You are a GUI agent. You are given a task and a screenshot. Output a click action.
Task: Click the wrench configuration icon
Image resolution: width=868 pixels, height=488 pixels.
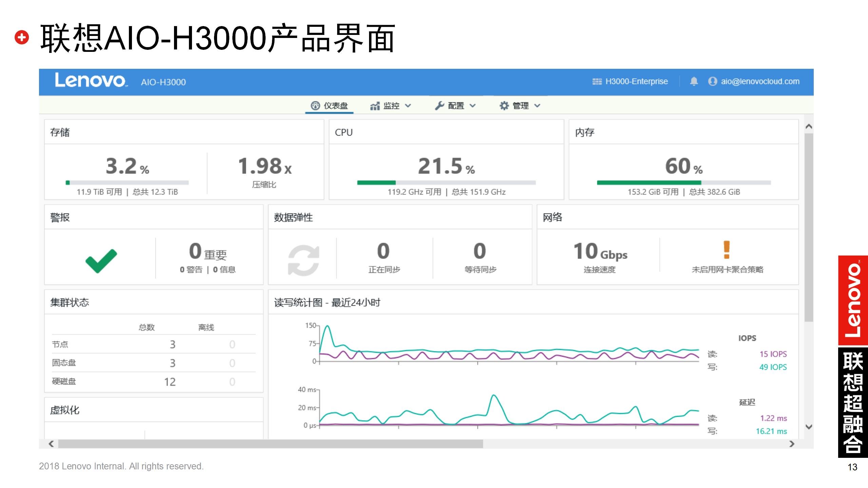click(x=440, y=106)
